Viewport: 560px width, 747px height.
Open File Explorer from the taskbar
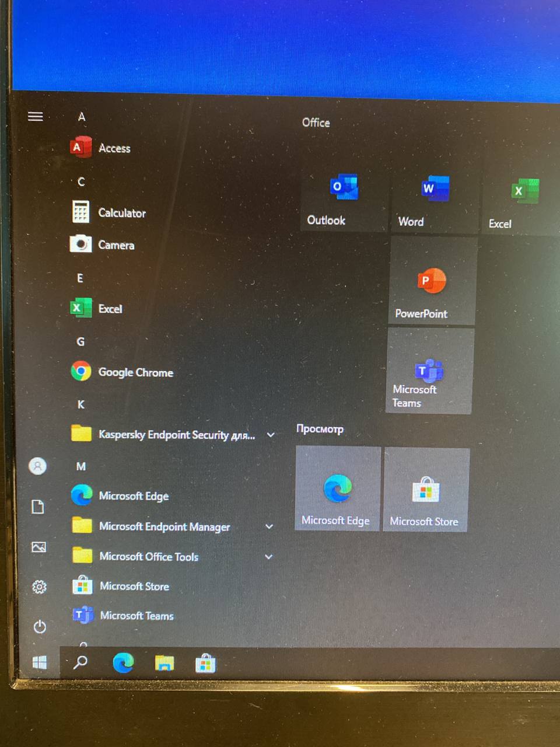[x=164, y=663]
